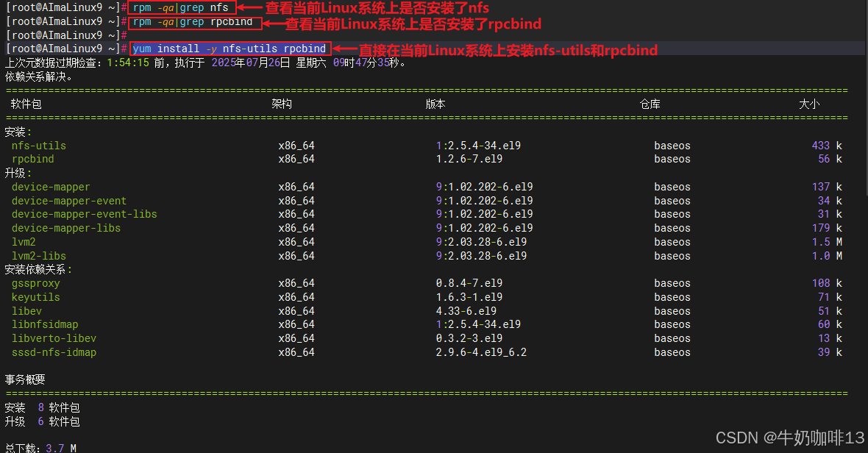
Task: Click the 依赖关系解决 message
Action: tap(39, 76)
